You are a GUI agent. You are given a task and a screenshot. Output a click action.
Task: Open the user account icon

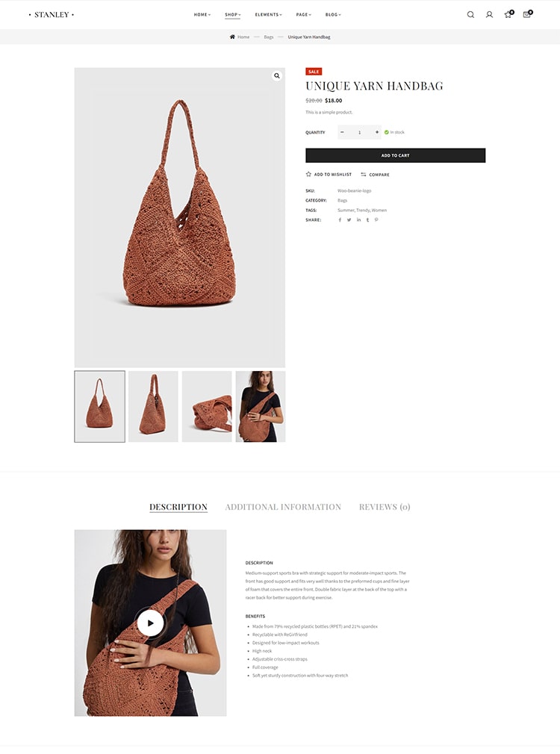(489, 15)
